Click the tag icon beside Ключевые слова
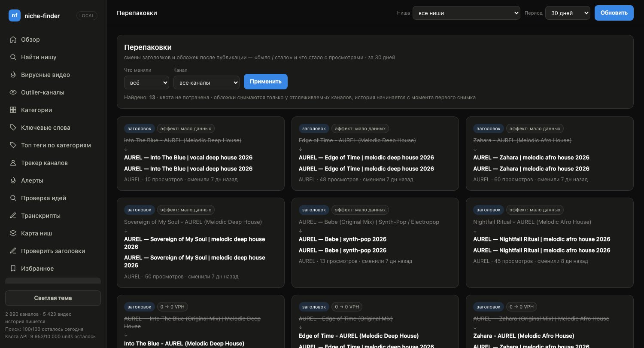This screenshot has width=644, height=348. tap(13, 128)
